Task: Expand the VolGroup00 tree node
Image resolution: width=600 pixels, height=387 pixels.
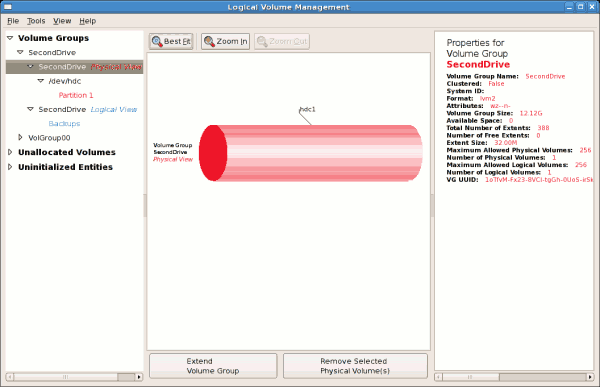Action: 20,137
